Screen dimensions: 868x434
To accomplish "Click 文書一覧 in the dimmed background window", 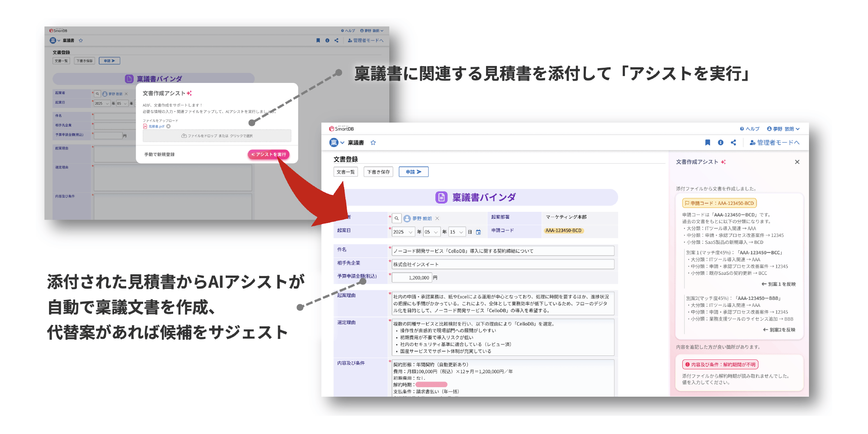I will [61, 61].
